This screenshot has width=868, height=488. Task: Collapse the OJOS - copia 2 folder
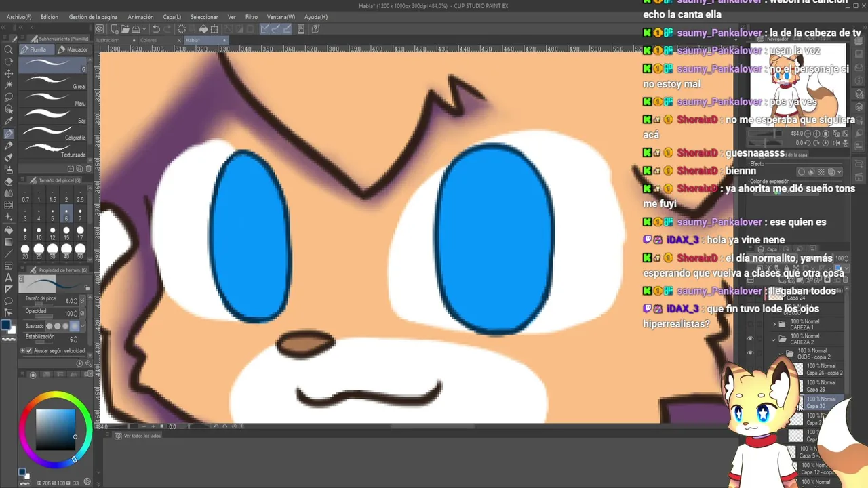tap(782, 354)
